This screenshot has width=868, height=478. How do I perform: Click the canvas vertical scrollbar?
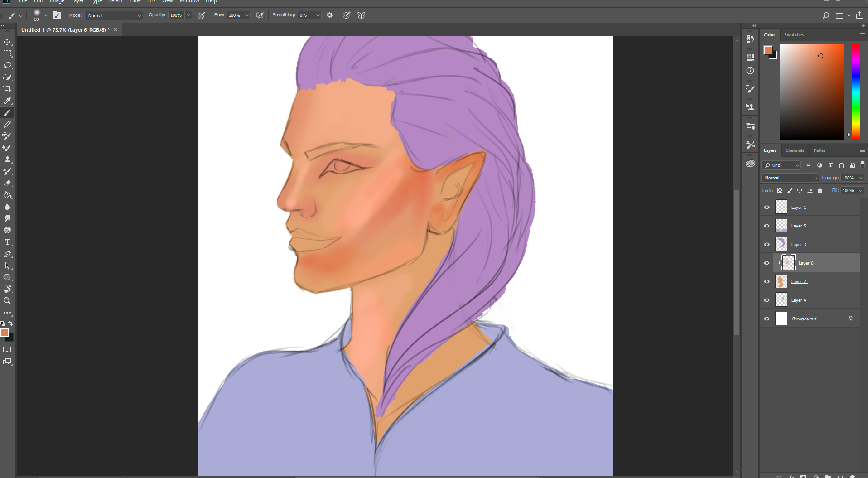coord(737,263)
